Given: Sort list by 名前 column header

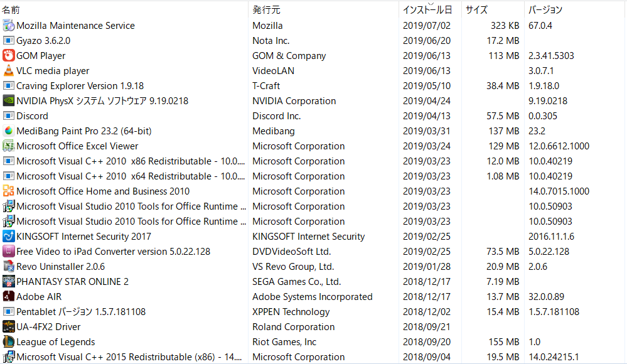Looking at the screenshot, I should coord(11,10).
